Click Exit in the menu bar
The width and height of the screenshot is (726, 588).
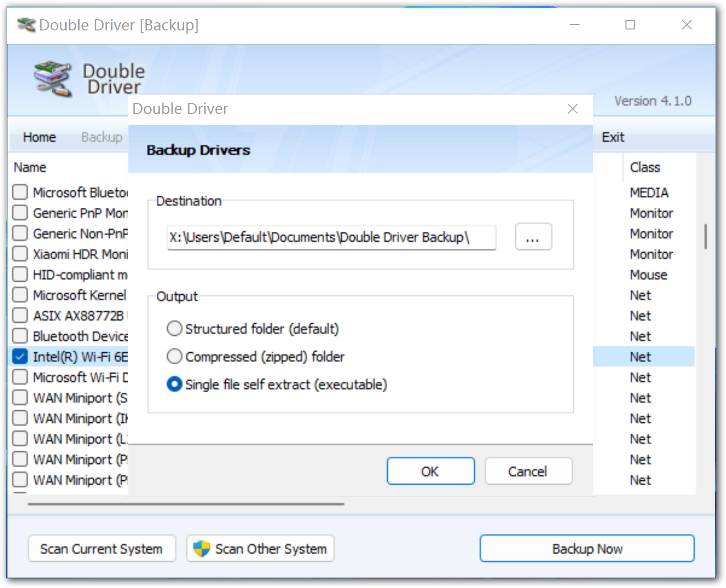[x=613, y=137]
